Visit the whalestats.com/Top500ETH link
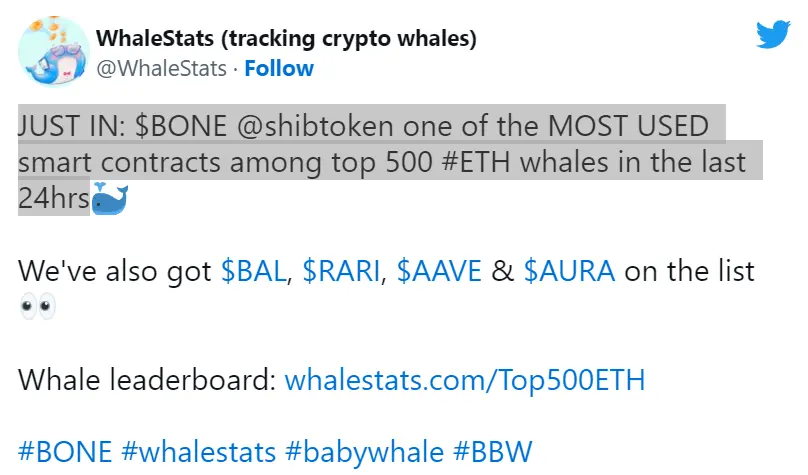The height and width of the screenshot is (475, 808). [x=465, y=380]
